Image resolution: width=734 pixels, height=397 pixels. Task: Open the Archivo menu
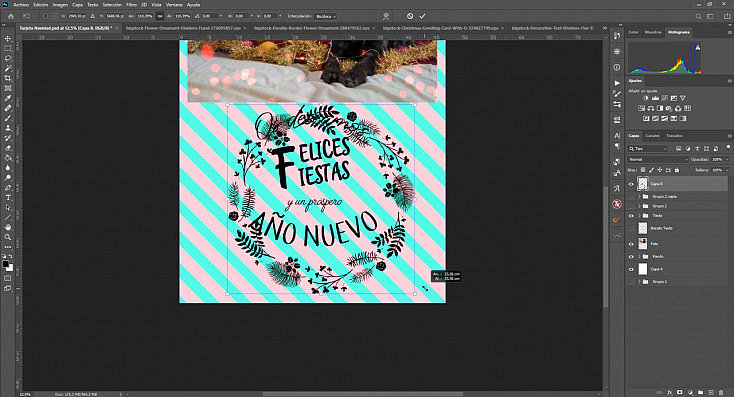click(21, 5)
